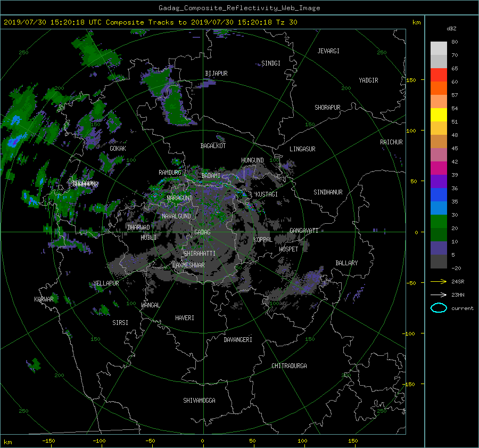Click the BALLARY city label

coord(346,263)
